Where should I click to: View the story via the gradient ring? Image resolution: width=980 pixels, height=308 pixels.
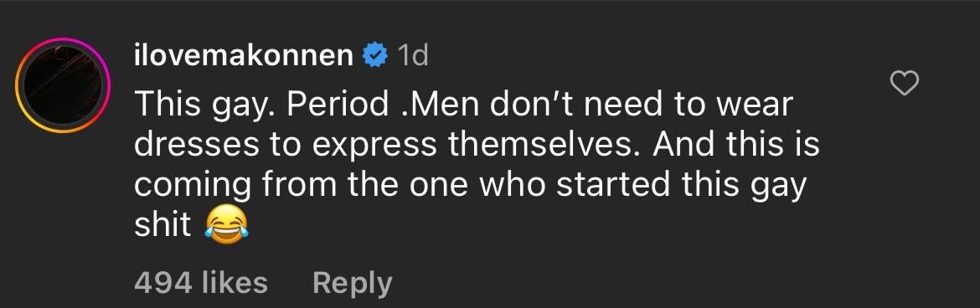click(63, 85)
